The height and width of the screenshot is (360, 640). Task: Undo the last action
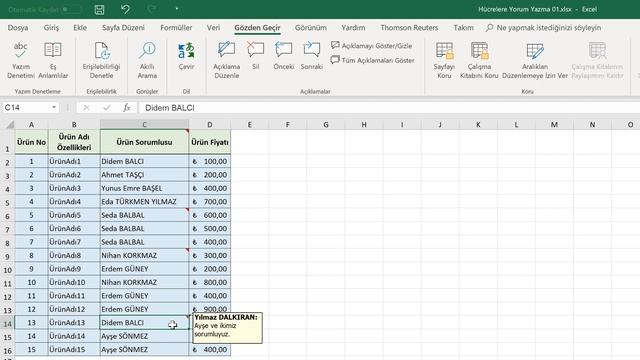(125, 9)
